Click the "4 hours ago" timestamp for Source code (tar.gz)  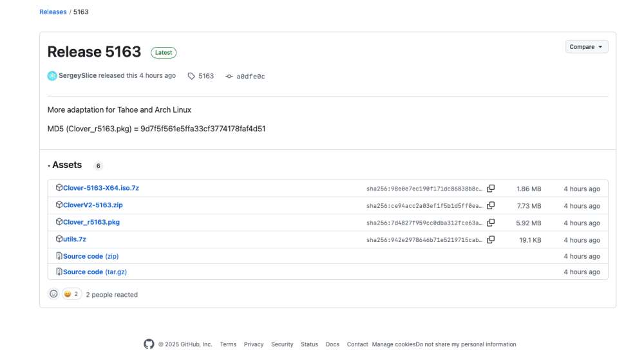[x=582, y=272]
